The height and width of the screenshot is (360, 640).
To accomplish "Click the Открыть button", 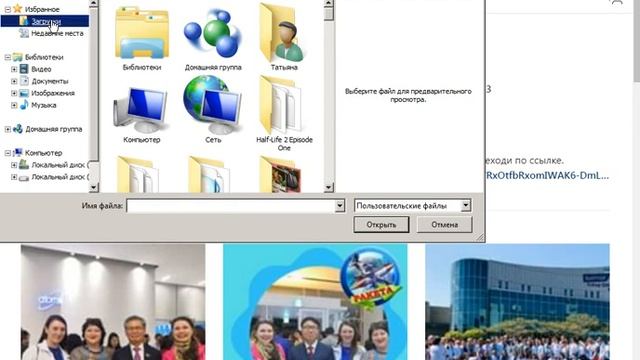I will point(381,224).
